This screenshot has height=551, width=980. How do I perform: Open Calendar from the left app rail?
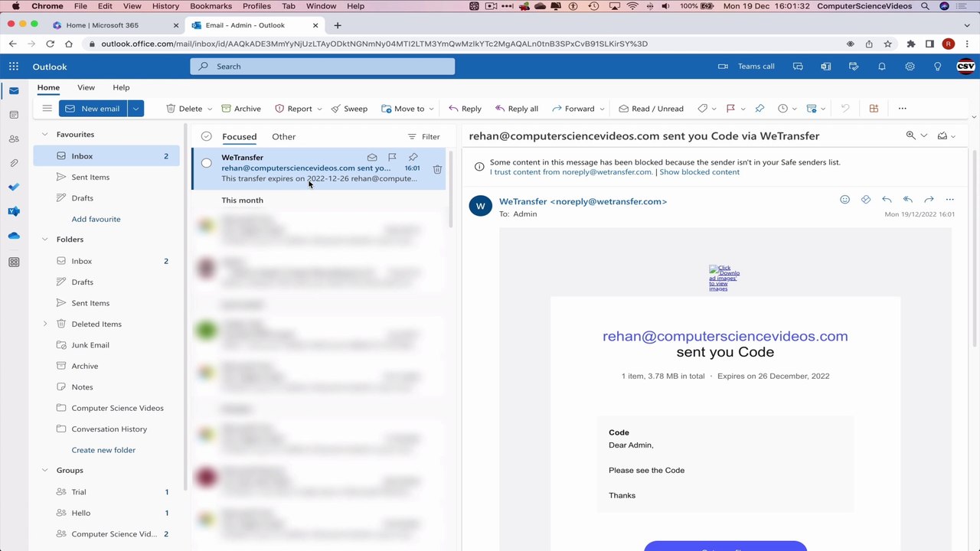tap(14, 115)
